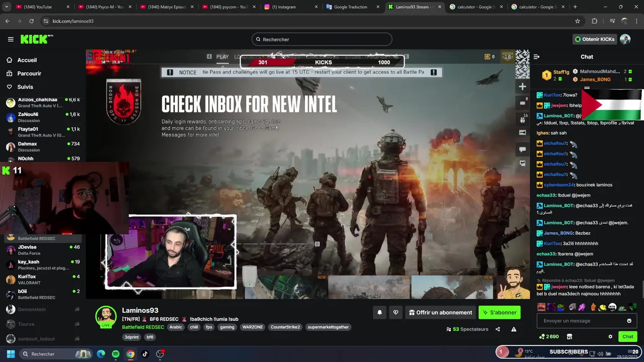Open kay_kash channel in sidebar
Image resolution: width=644 pixels, height=362 pixels.
pyautogui.click(x=43, y=264)
